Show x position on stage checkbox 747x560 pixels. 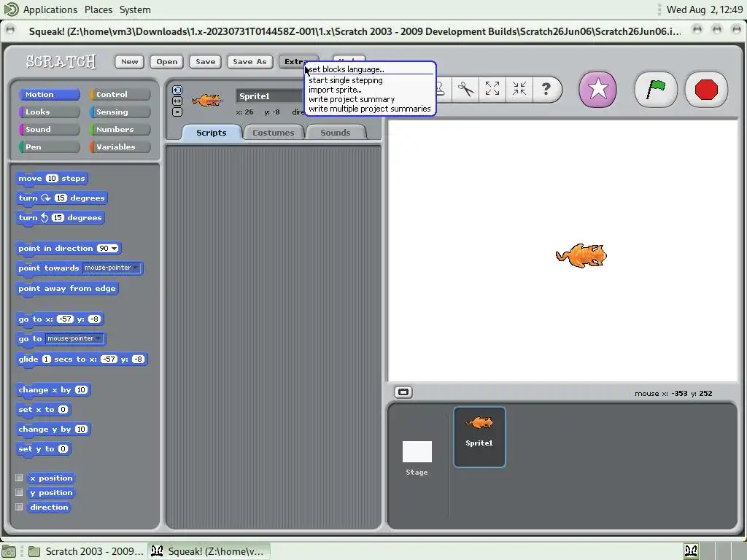(x=19, y=478)
